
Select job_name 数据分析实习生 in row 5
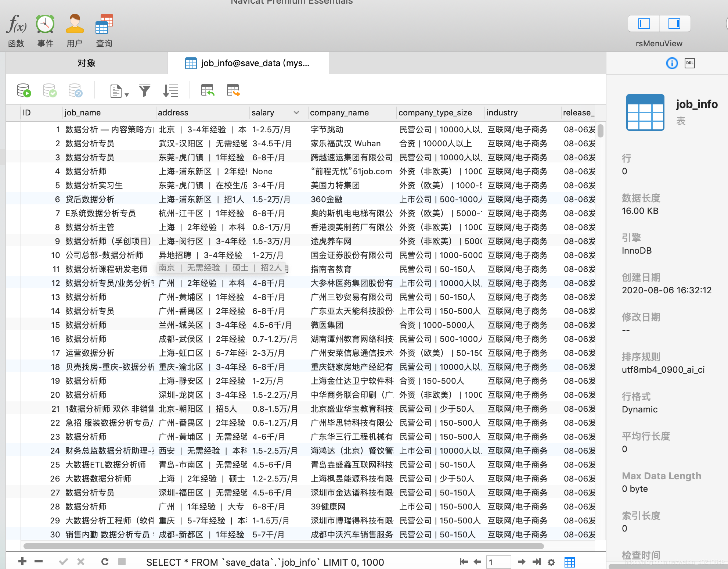(x=94, y=185)
